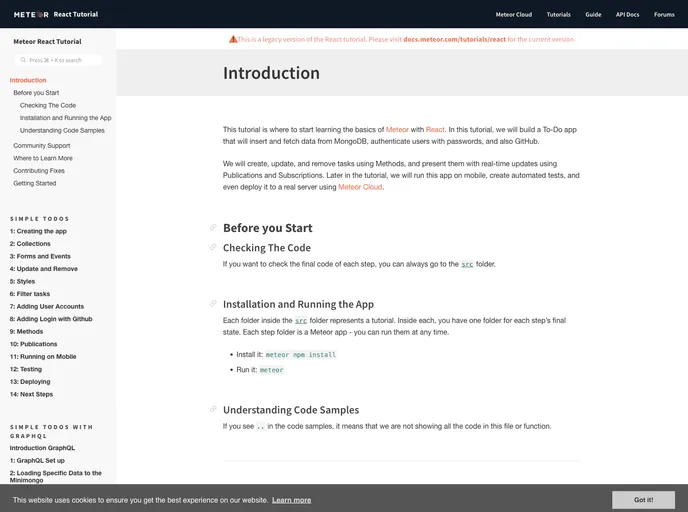Dismiss cookie banner with Got it!
Screen dimensions: 688x512
(x=643, y=500)
